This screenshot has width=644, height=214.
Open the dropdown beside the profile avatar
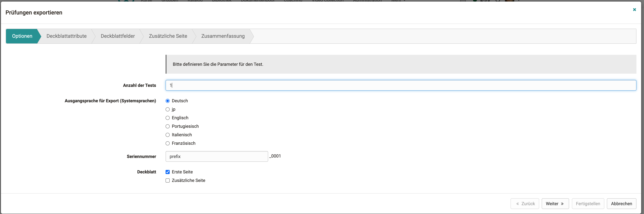tap(518, 1)
